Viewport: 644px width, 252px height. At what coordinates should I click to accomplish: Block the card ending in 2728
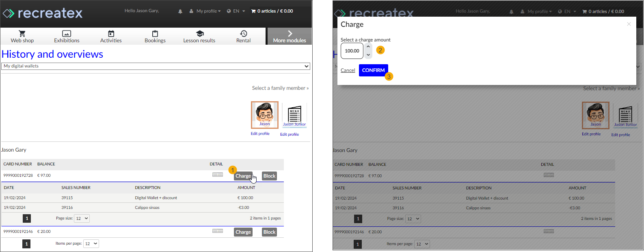(269, 176)
